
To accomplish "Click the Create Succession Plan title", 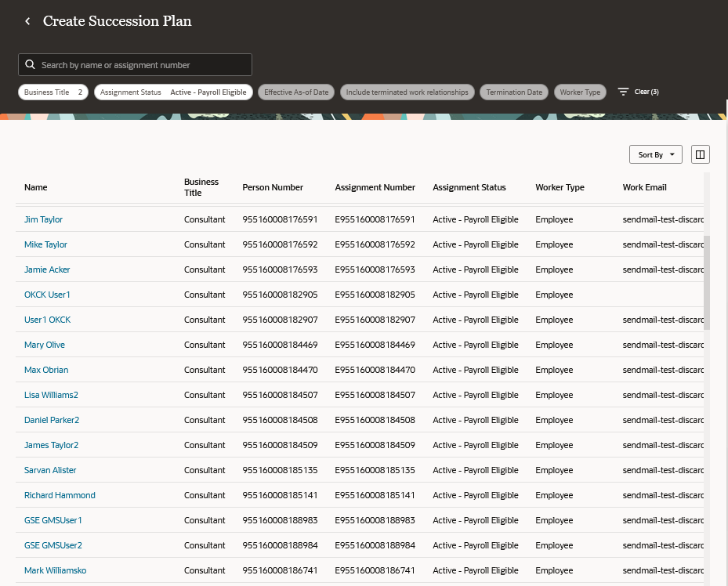I will point(117,21).
